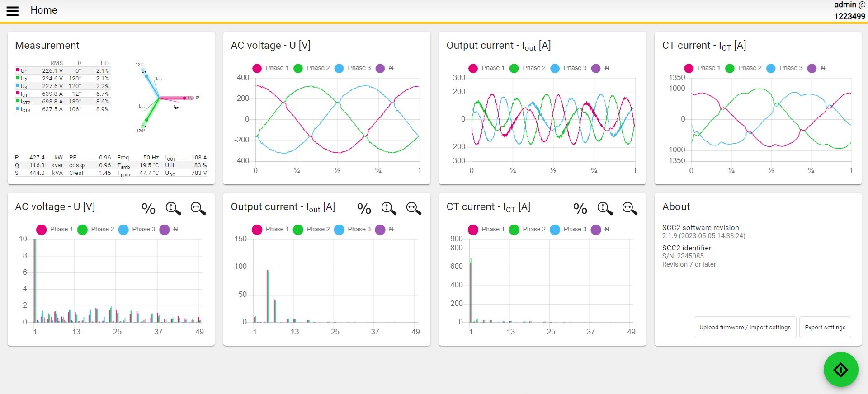
Task: Click vertical zoom on Output current harmonics
Action: point(389,208)
